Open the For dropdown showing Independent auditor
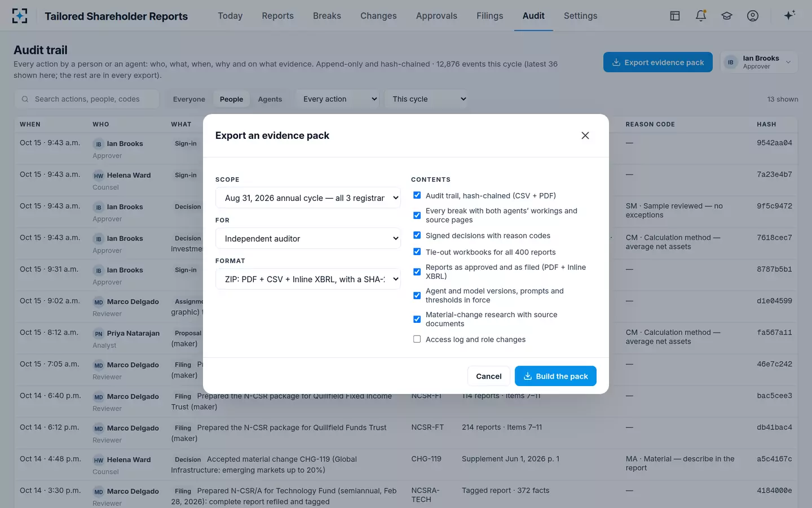This screenshot has height=508, width=812. click(308, 238)
